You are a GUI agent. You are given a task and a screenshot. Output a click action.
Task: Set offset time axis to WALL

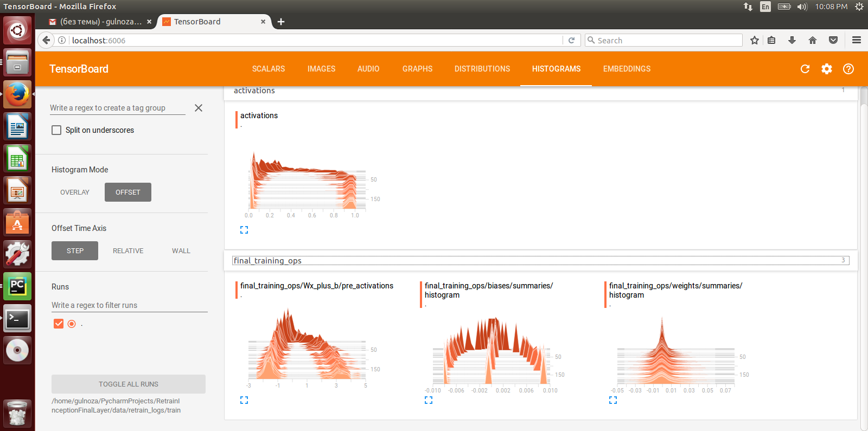pyautogui.click(x=181, y=251)
